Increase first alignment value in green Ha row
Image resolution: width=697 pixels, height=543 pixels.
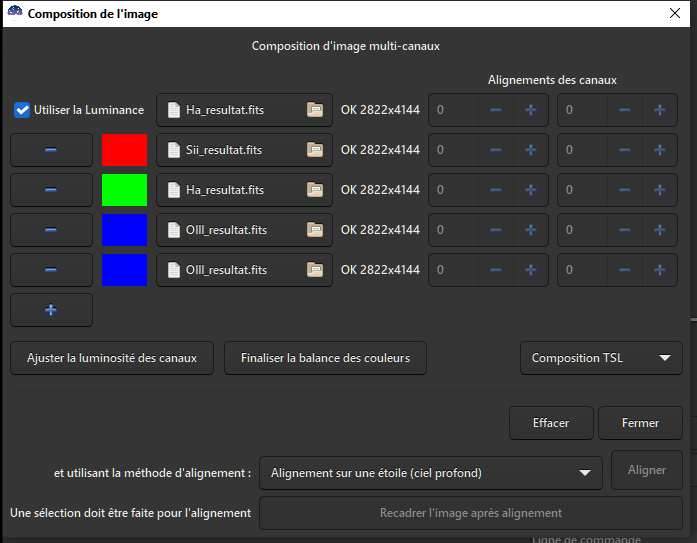pyautogui.click(x=531, y=190)
